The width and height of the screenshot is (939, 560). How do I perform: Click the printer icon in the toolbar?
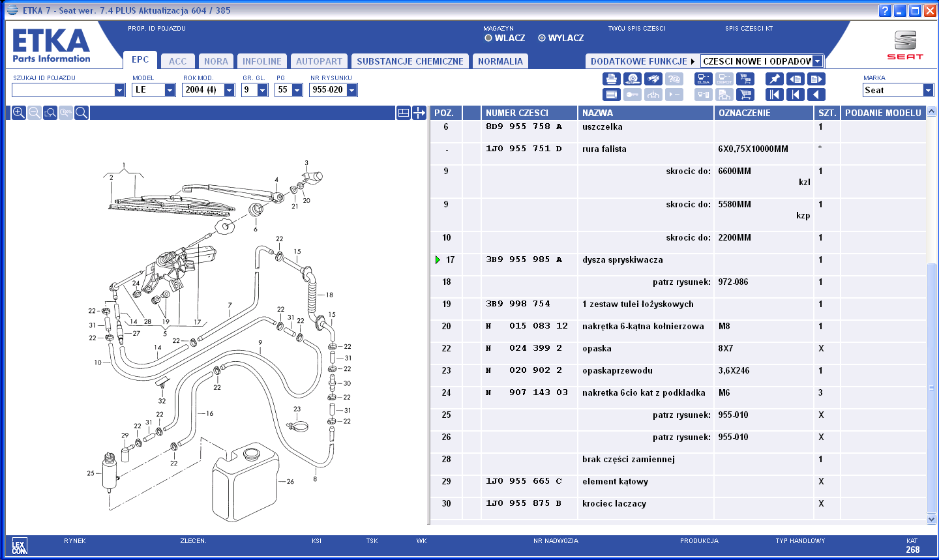tap(611, 79)
